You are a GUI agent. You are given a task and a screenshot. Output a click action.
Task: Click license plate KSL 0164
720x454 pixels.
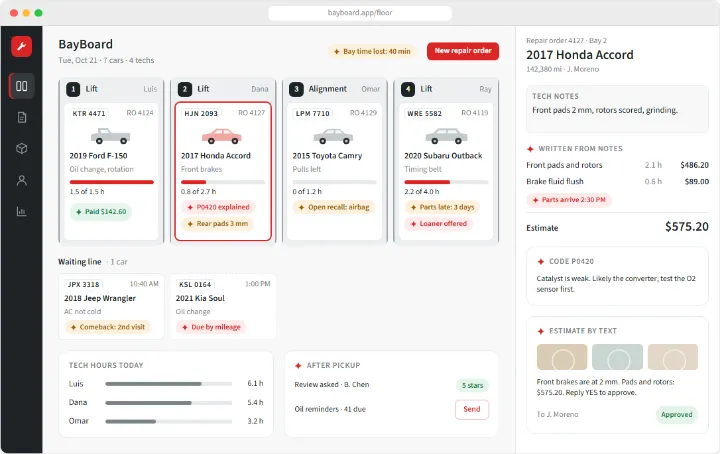(x=195, y=285)
